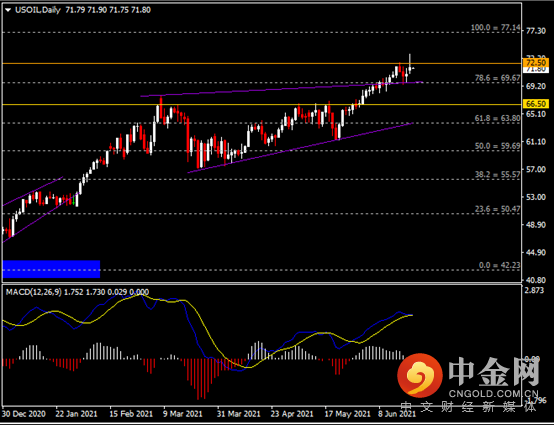Select the 23 Apr 2021 date label

pyautogui.click(x=292, y=414)
